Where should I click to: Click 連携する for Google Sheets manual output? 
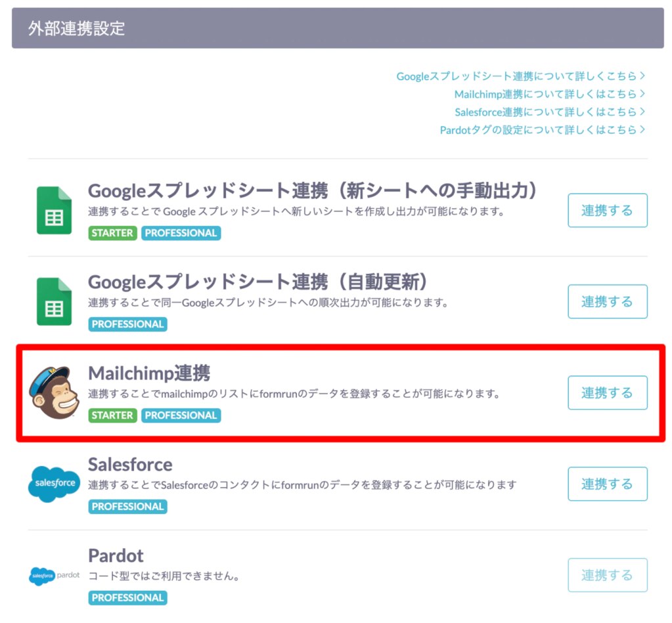(x=607, y=210)
